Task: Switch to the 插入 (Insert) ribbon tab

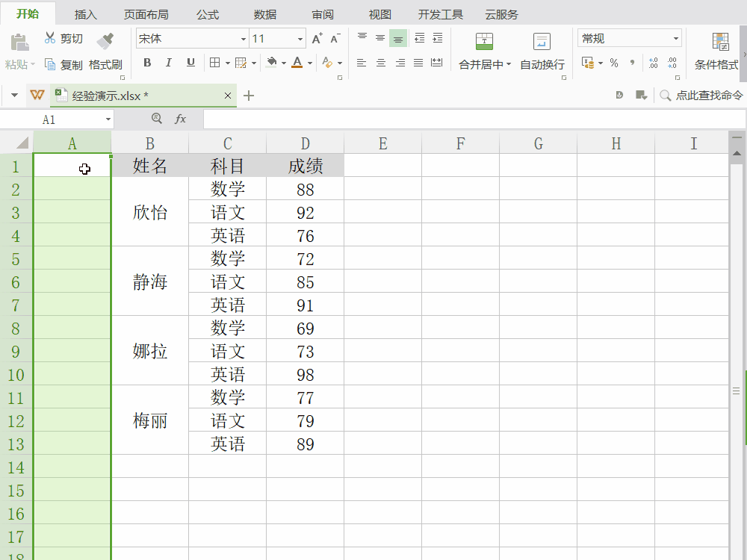Action: 86,14
